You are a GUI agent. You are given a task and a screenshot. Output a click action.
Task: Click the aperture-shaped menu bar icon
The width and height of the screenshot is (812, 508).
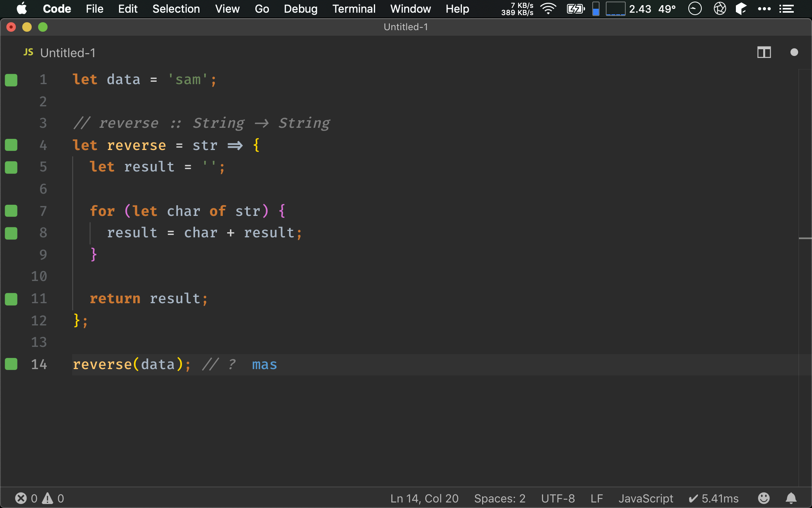tap(720, 8)
